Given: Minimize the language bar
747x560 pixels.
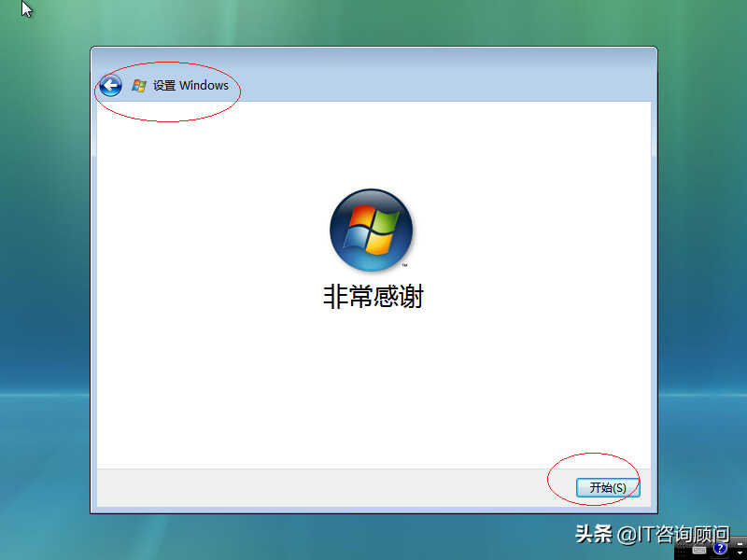Looking at the screenshot, I should [740, 544].
